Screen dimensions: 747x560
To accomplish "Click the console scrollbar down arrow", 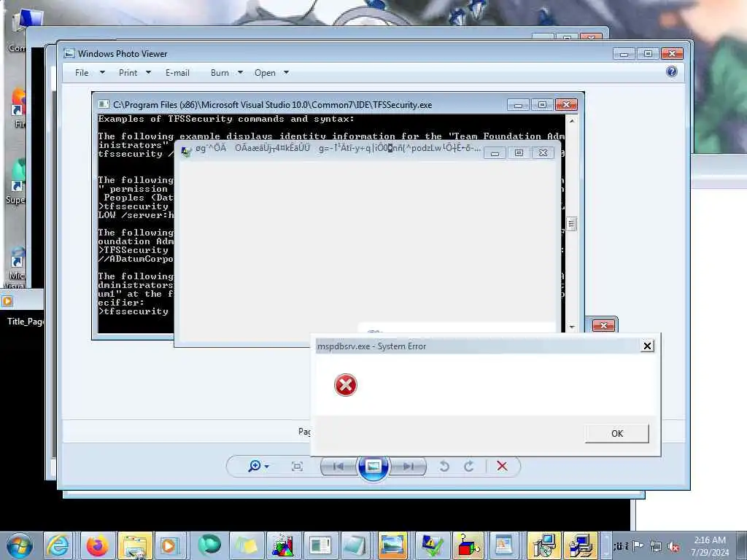I will (572, 327).
